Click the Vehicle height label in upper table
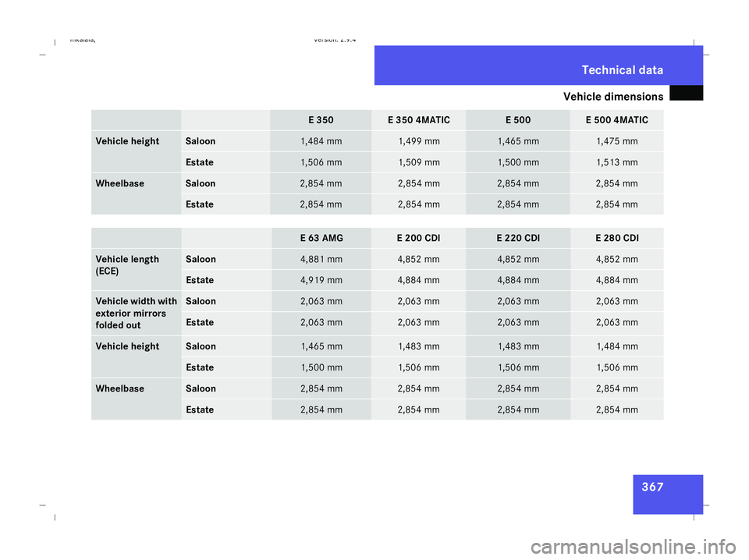The width and height of the screenshot is (749, 560). click(x=127, y=141)
